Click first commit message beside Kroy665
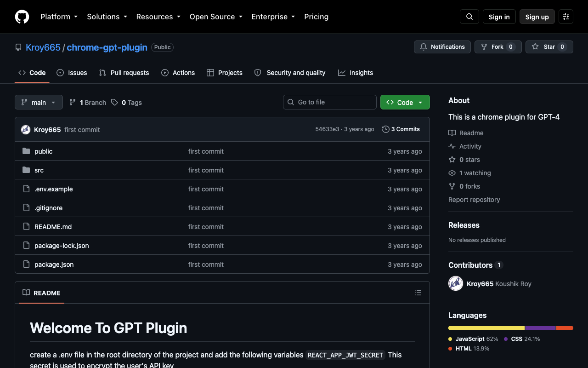The height and width of the screenshot is (368, 588). [x=82, y=130]
